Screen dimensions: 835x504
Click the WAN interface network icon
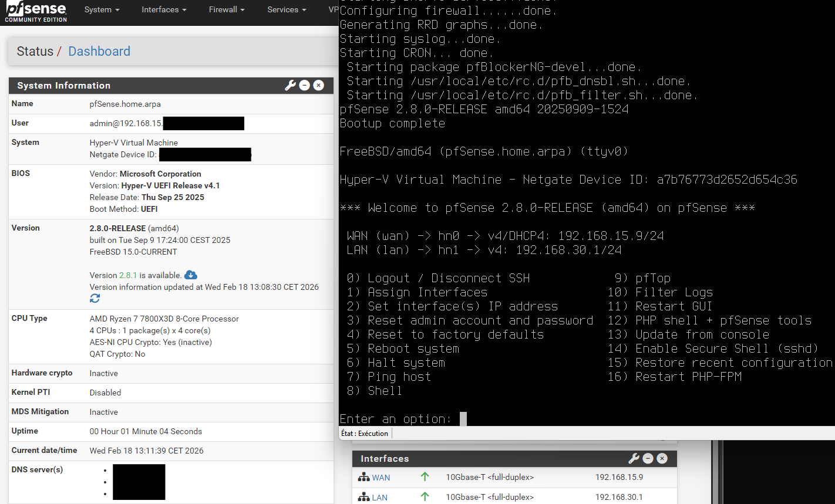(363, 477)
